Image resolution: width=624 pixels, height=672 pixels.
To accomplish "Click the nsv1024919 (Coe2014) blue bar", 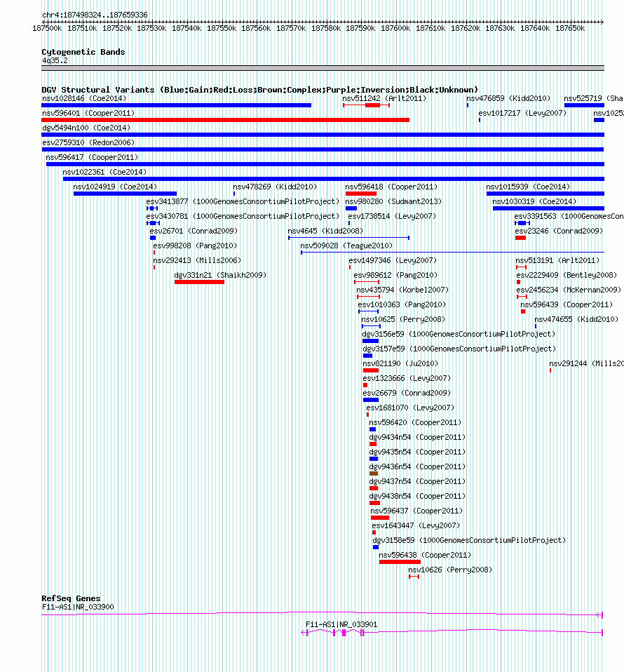I will [125, 194].
